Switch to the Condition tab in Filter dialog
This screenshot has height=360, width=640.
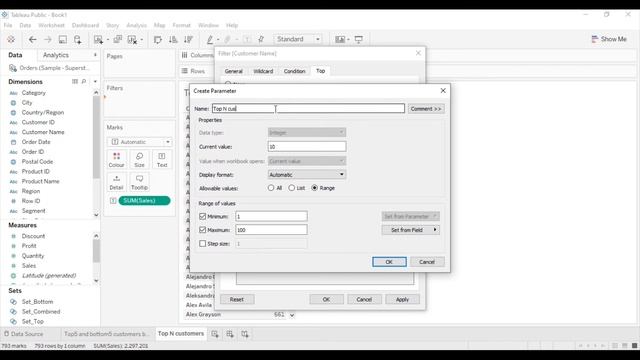[x=294, y=71]
